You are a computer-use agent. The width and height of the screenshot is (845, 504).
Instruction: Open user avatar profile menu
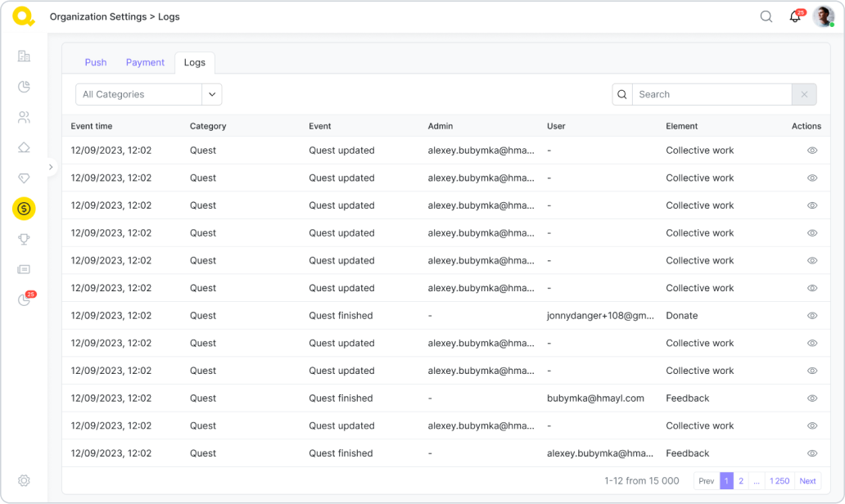pos(823,16)
